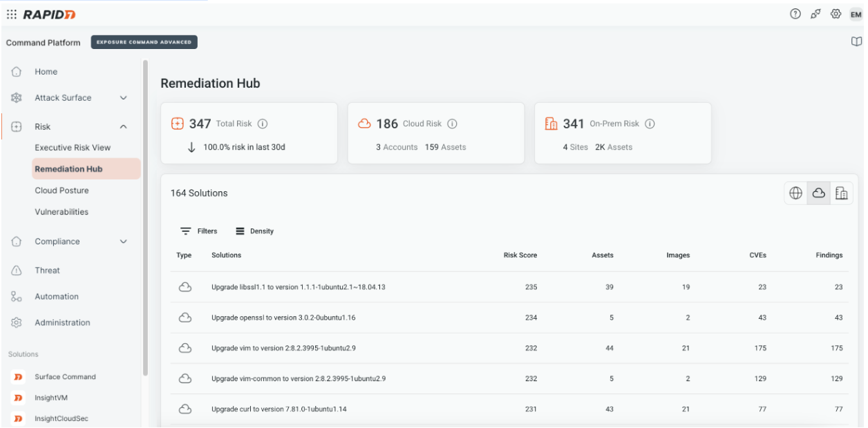Click the sidebar vertical scrollbar

pyautogui.click(x=145, y=217)
